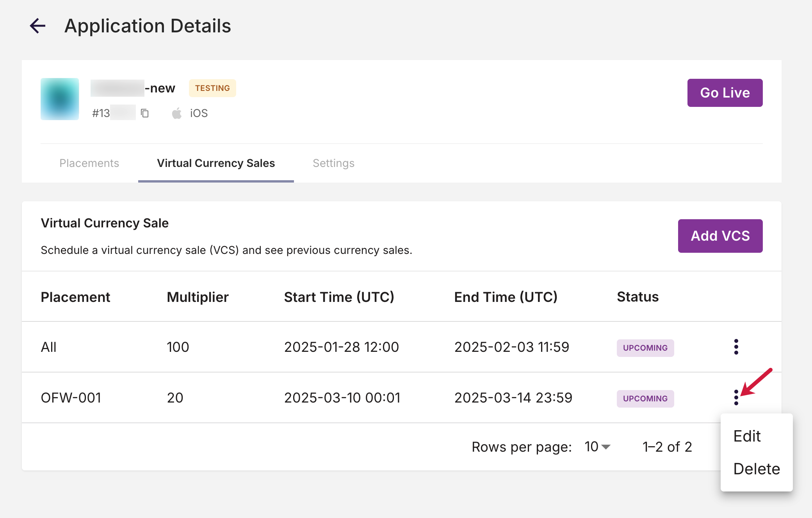Image resolution: width=812 pixels, height=518 pixels.
Task: Open the options menu for the OFW-001 row
Action: tap(736, 397)
